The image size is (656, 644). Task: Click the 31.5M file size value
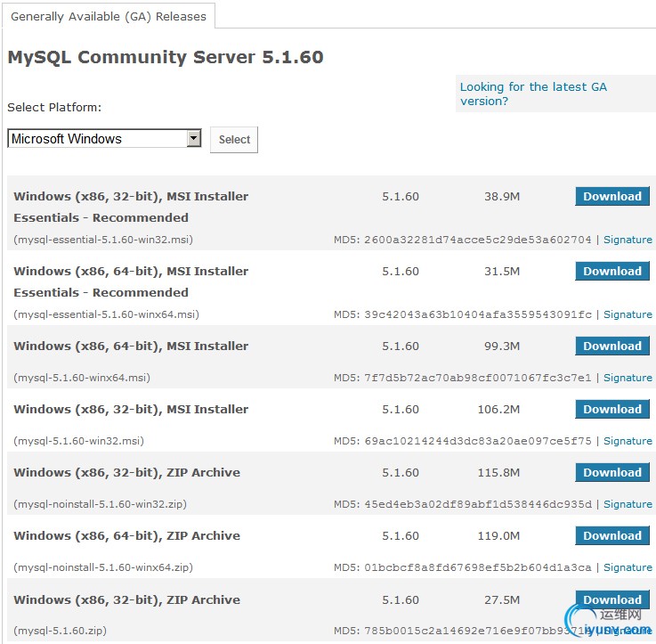(x=502, y=272)
